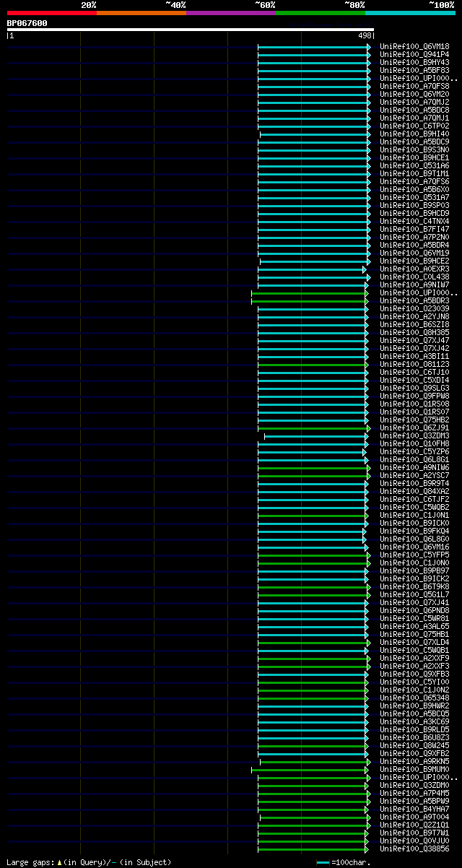Click the UniRef100_A0EXR3 label
462x868 pixels.
pos(414,269)
